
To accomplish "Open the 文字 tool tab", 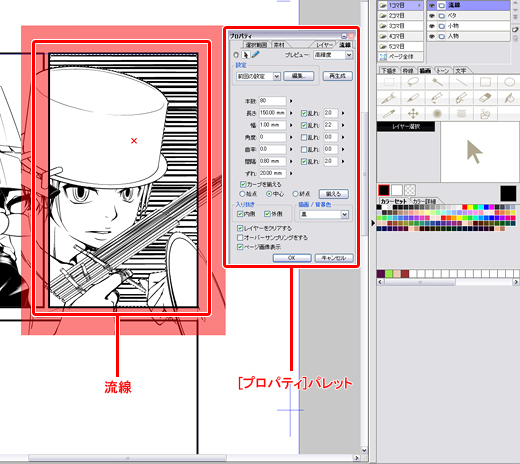I will click(460, 71).
